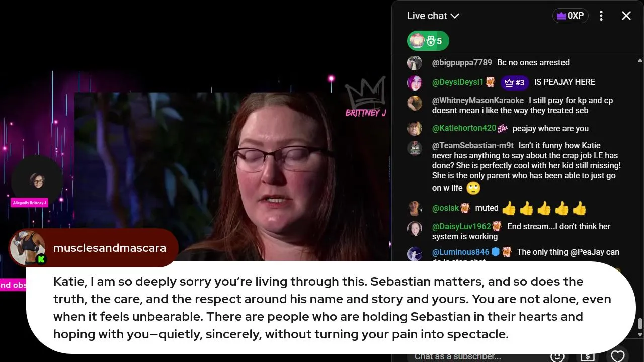This screenshot has width=644, height=362.
Task: Click the chat scroll down arrow
Action: [639, 334]
